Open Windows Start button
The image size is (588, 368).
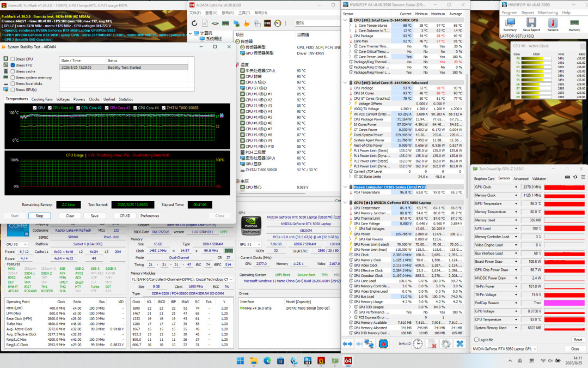coord(241,361)
